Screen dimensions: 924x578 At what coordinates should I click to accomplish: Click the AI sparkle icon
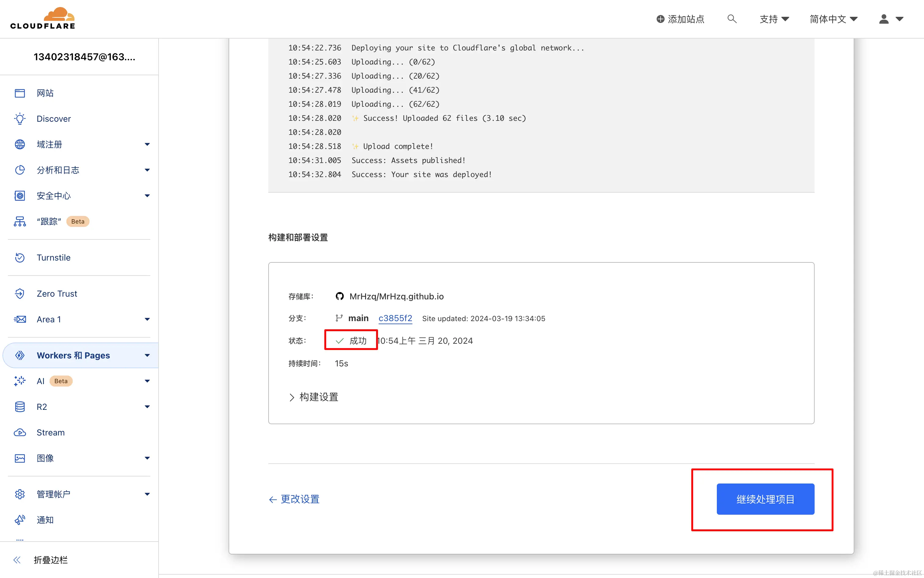(x=20, y=381)
